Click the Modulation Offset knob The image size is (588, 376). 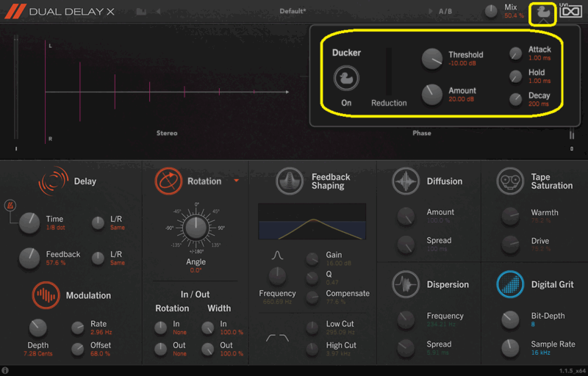(78, 349)
